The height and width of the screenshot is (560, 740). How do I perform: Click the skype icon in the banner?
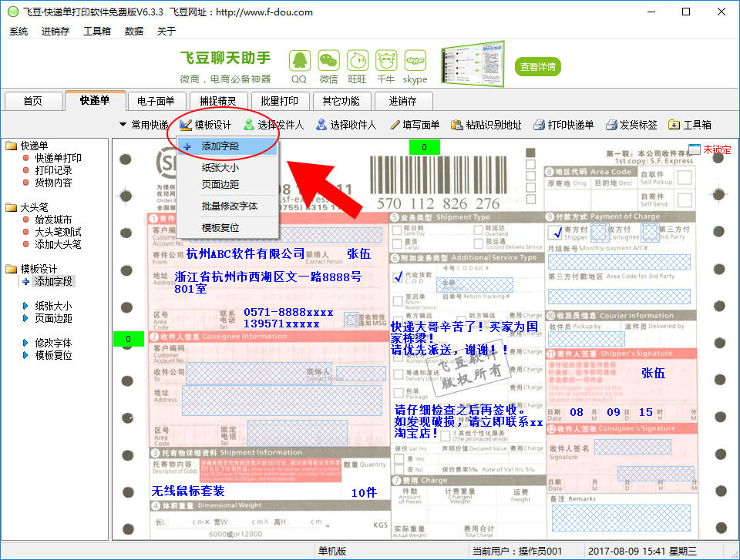pos(415,62)
